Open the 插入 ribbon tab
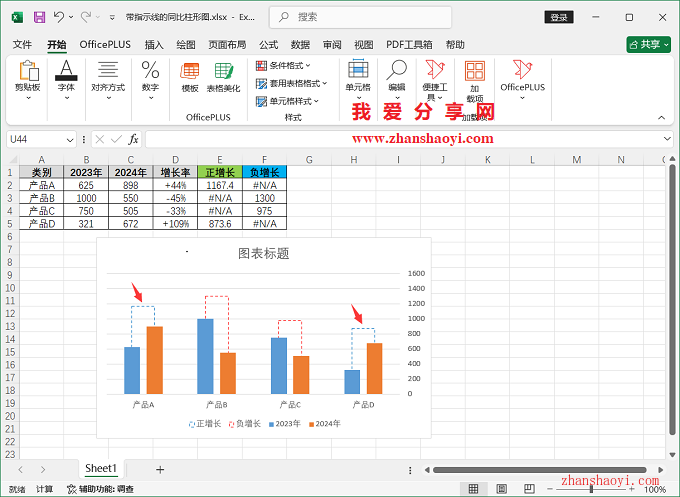 tap(154, 45)
